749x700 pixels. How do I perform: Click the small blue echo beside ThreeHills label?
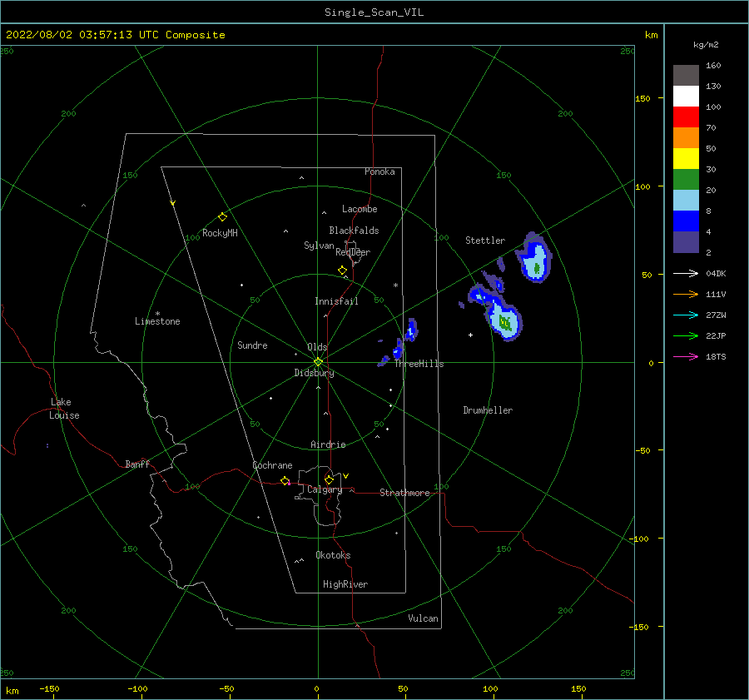coord(398,350)
